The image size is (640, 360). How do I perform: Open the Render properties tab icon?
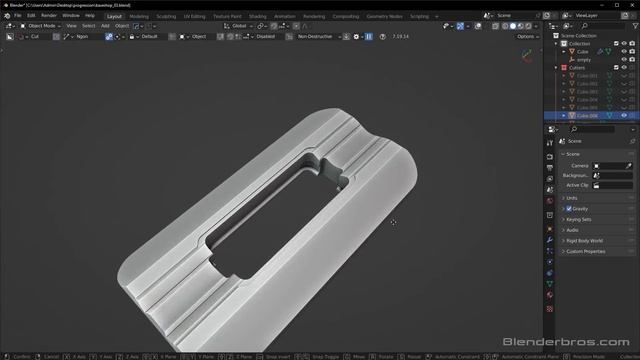(x=550, y=157)
